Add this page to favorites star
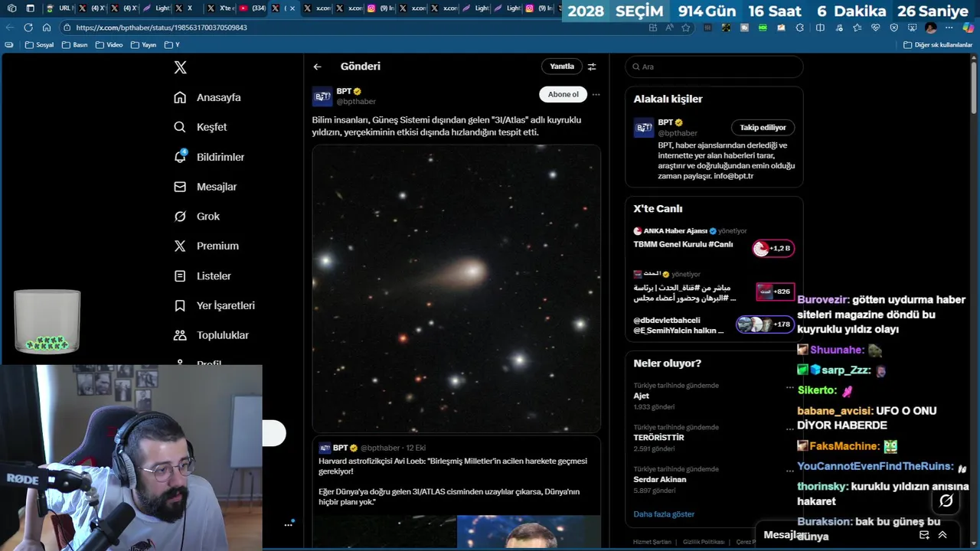980x551 pixels. click(x=686, y=28)
